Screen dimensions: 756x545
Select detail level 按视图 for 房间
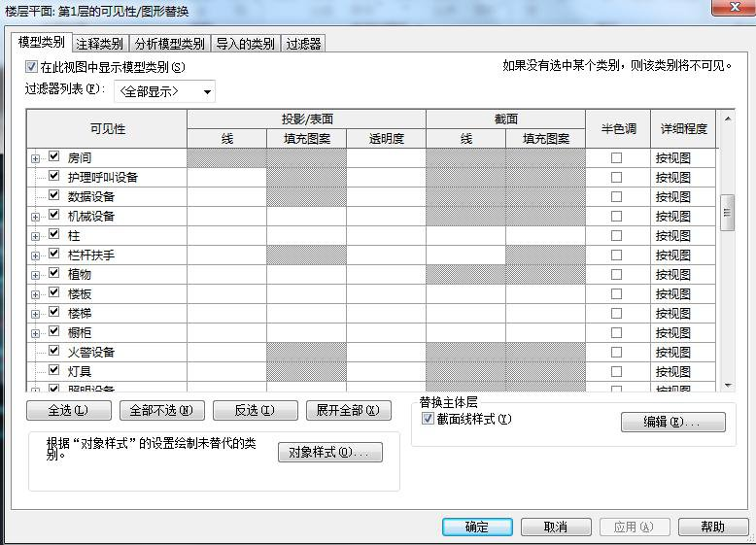(x=683, y=158)
